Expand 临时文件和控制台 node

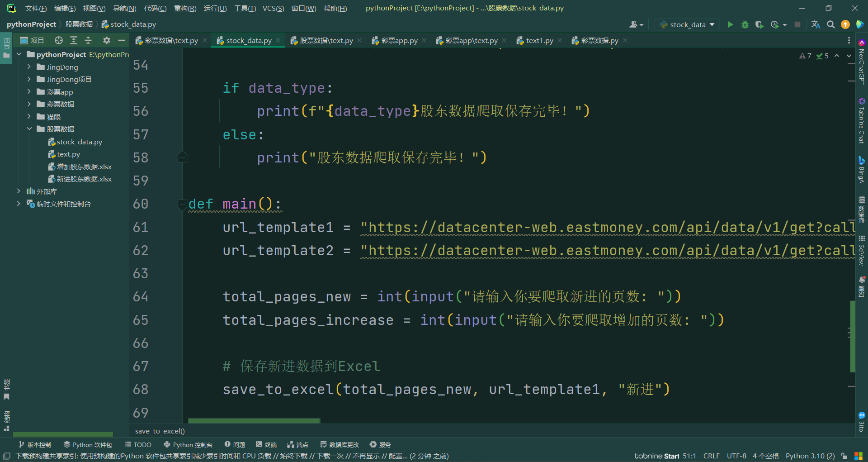(x=19, y=204)
